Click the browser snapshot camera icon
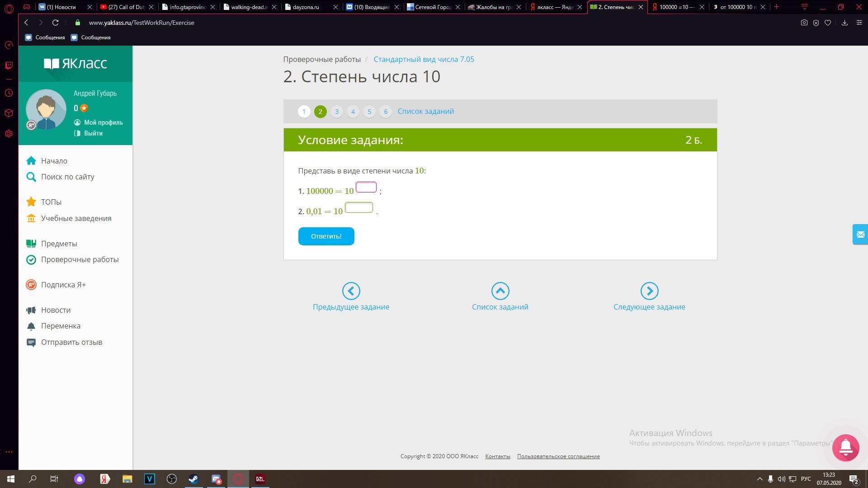The height and width of the screenshot is (488, 868). [x=804, y=23]
